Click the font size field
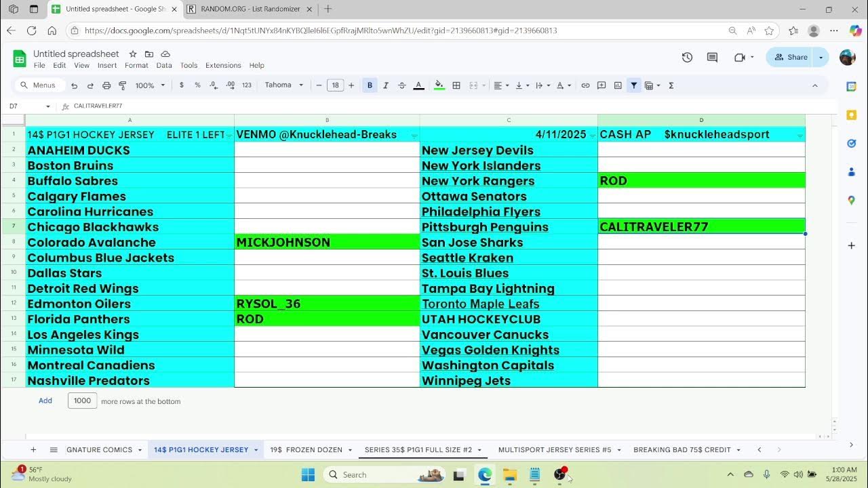The image size is (868, 488). [x=335, y=85]
